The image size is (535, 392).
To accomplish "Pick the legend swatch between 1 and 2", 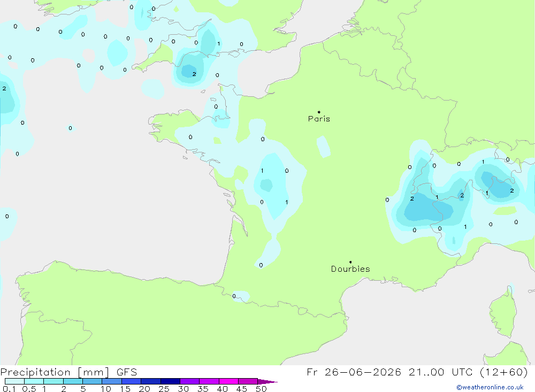I will (53, 381).
